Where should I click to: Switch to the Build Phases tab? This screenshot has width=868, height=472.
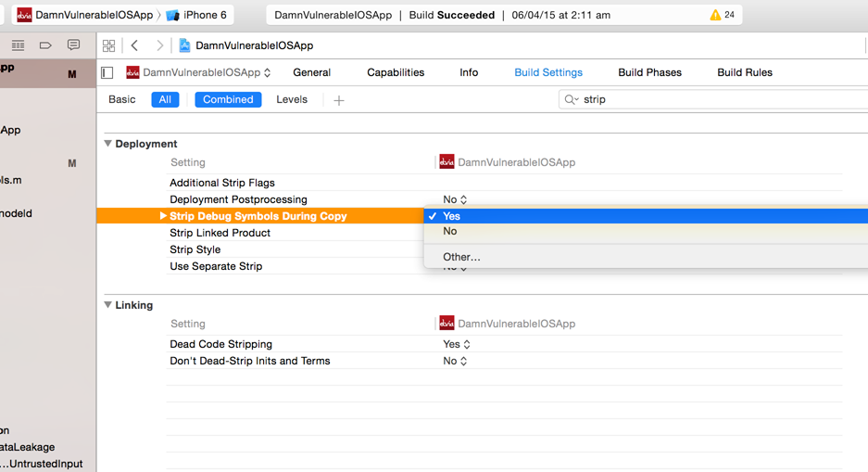pos(649,72)
